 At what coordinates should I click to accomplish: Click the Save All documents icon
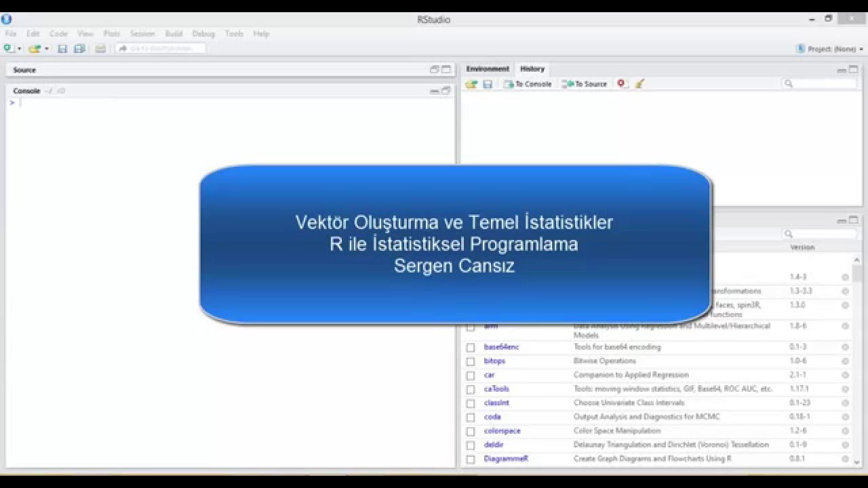(x=79, y=49)
